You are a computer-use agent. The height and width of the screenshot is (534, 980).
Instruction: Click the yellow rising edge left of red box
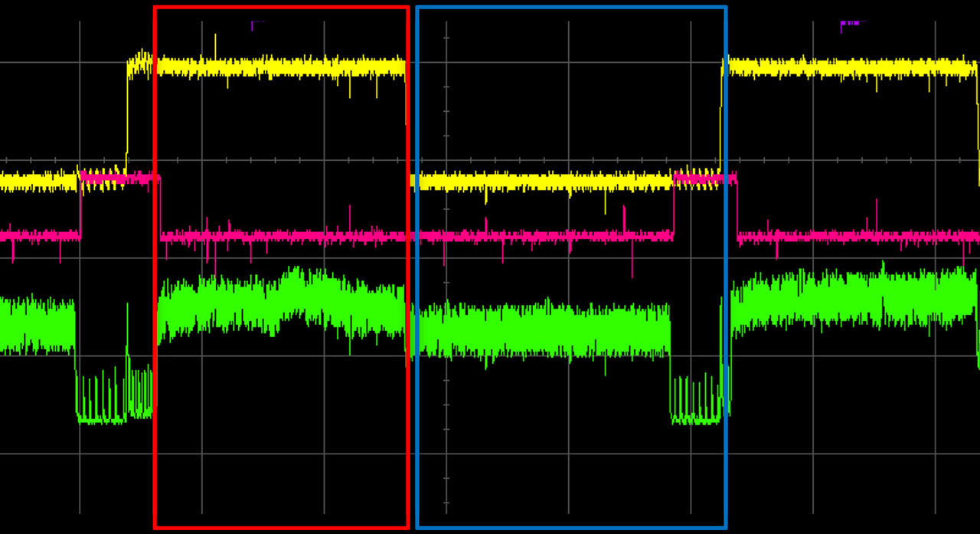point(127,115)
